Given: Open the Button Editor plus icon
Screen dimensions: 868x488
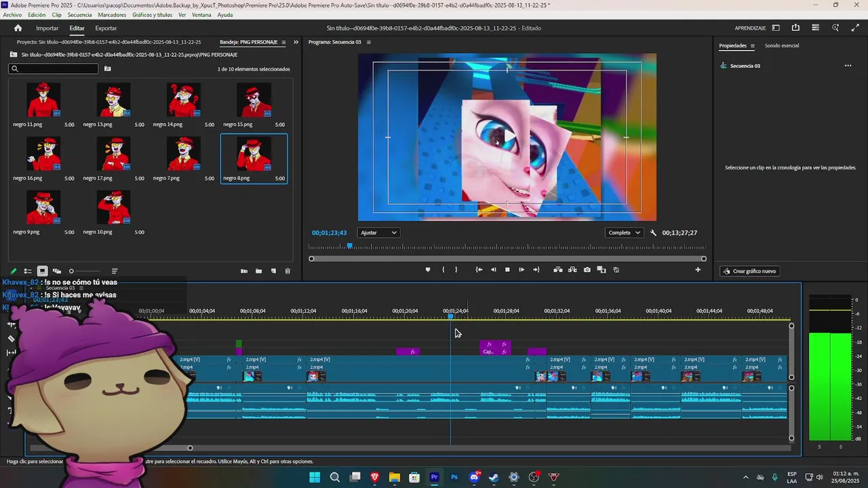Looking at the screenshot, I should click(698, 270).
